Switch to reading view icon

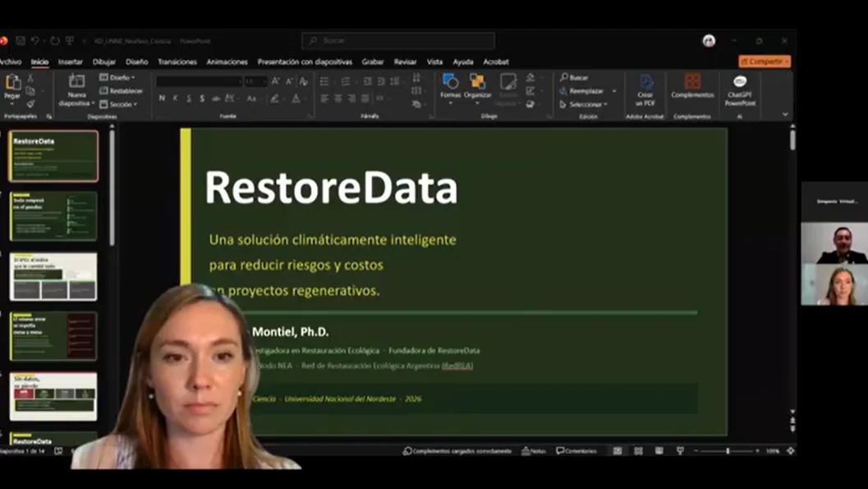click(x=659, y=451)
